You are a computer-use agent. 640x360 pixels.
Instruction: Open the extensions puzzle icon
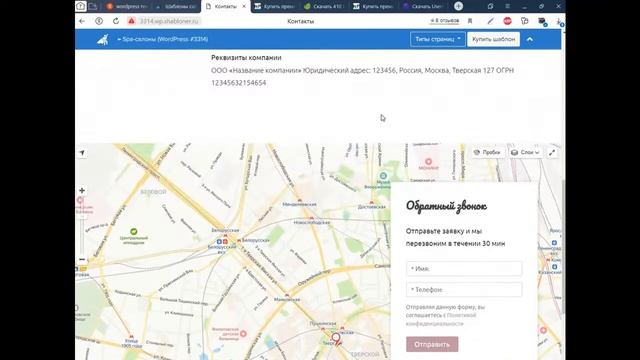click(524, 21)
